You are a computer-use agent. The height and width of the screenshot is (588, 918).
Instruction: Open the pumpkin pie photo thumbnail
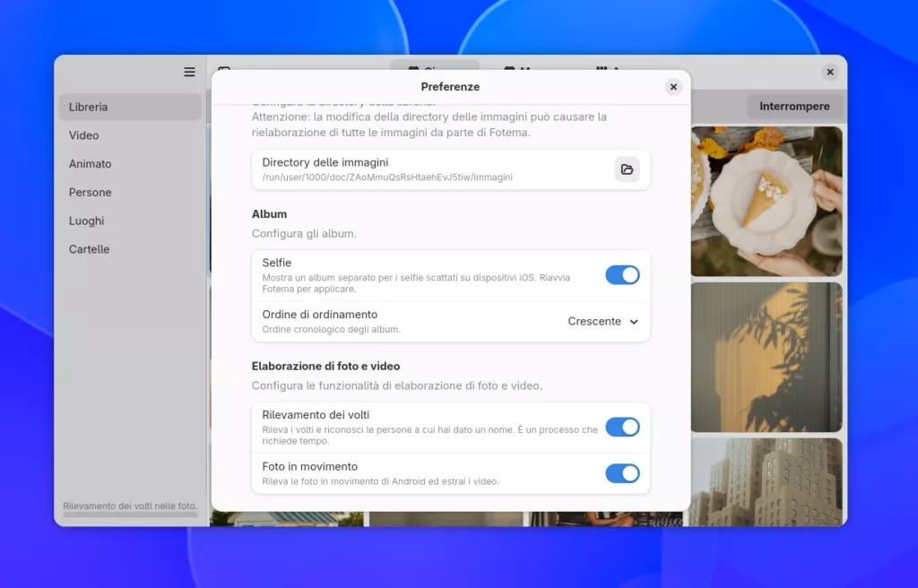766,201
